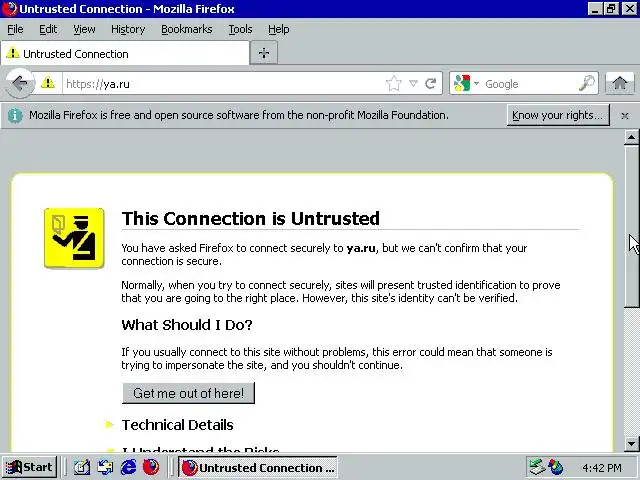Restore down the Firefox window

(611, 9)
